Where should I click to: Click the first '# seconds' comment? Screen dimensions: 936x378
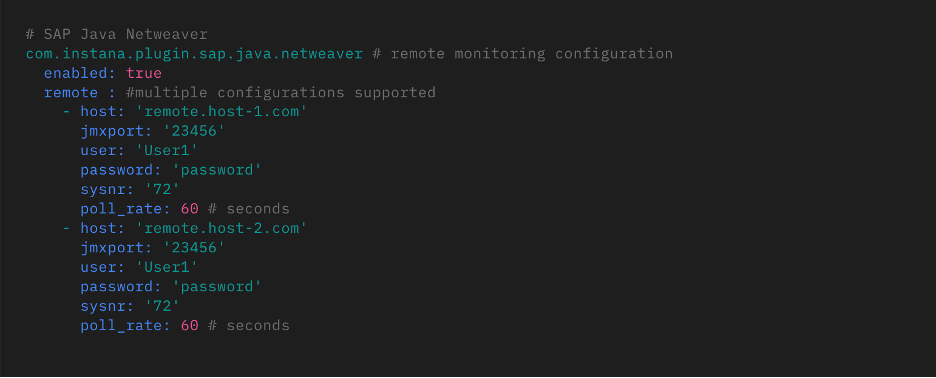pos(248,209)
